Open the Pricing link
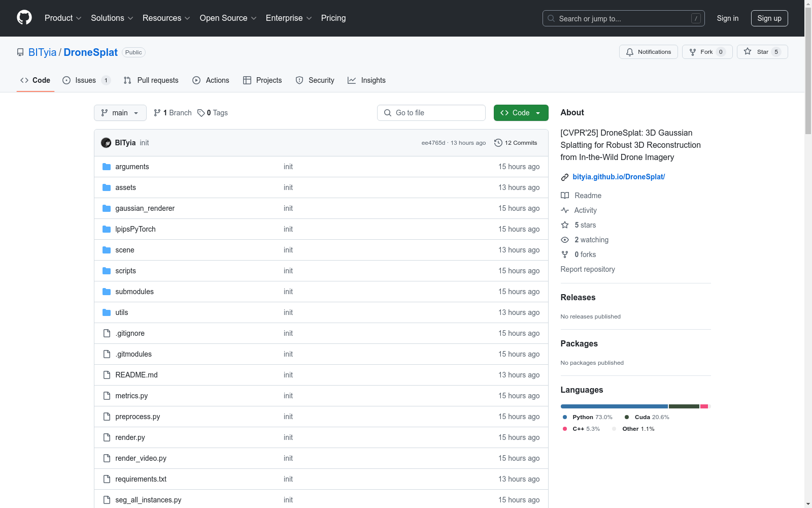The height and width of the screenshot is (508, 812). pyautogui.click(x=333, y=18)
